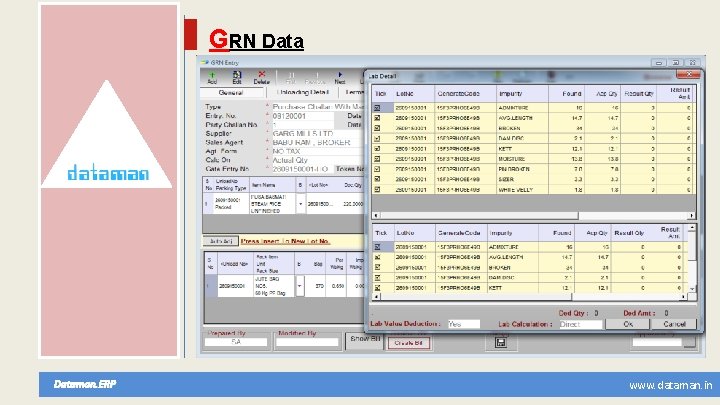Open dropdown in JUTE BAG pack item row
720x405 pixels.
299,286
